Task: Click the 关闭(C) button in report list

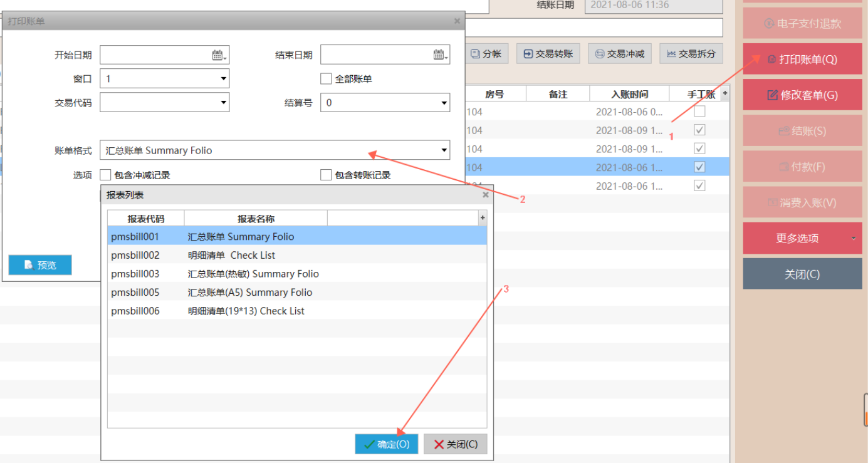Action: 455,444
